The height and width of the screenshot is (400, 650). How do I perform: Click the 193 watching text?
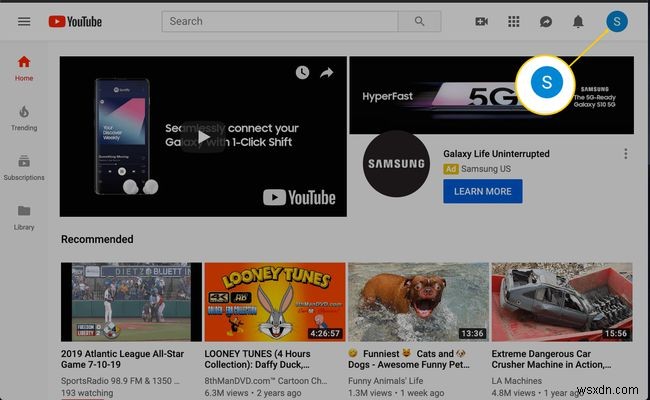point(87,393)
